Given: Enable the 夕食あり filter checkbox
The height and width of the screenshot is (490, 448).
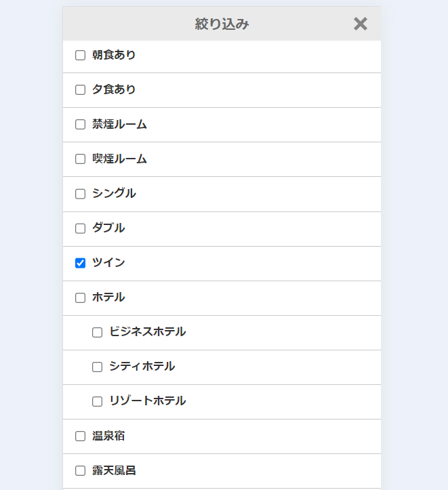Looking at the screenshot, I should 80,89.
